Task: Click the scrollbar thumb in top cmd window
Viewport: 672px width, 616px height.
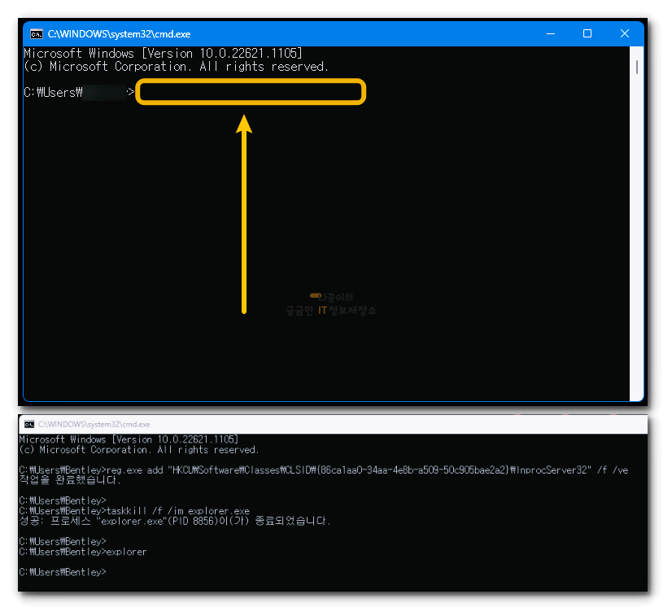Action: click(637, 68)
